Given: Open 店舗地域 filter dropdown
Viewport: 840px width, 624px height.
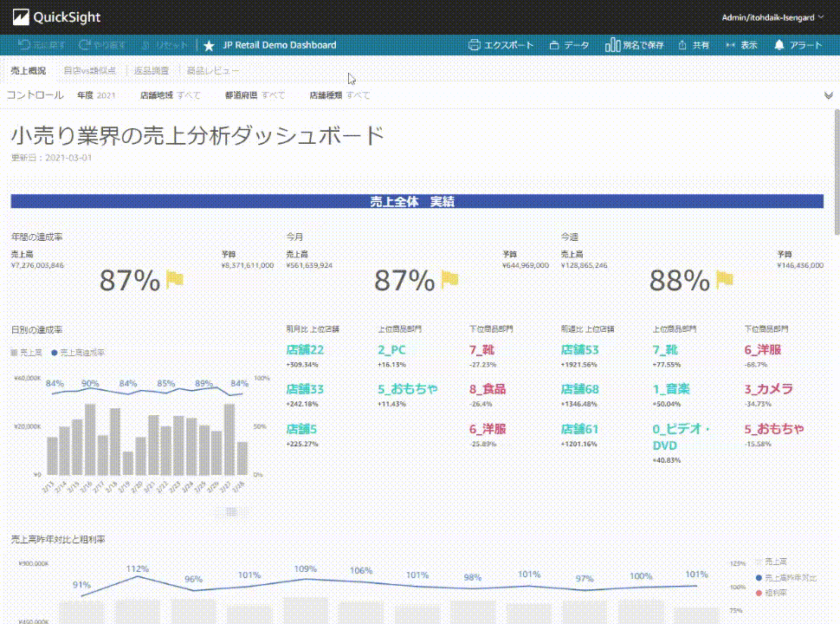Looking at the screenshot, I should (171, 95).
